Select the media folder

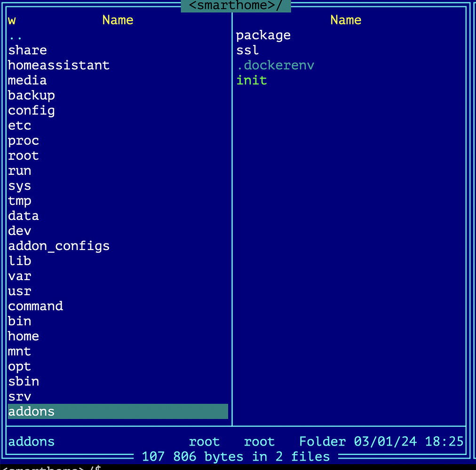pyautogui.click(x=27, y=80)
